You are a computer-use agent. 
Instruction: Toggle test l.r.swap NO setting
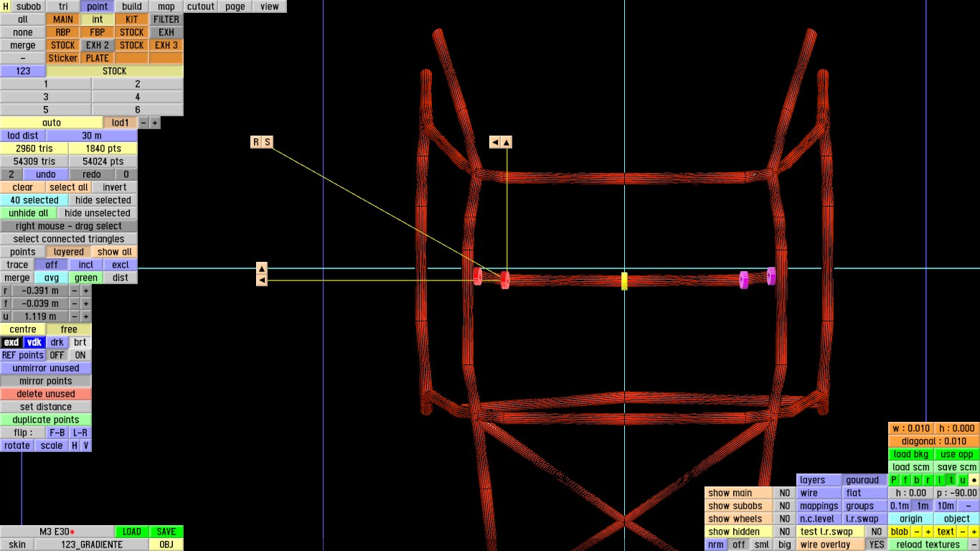coord(877,532)
